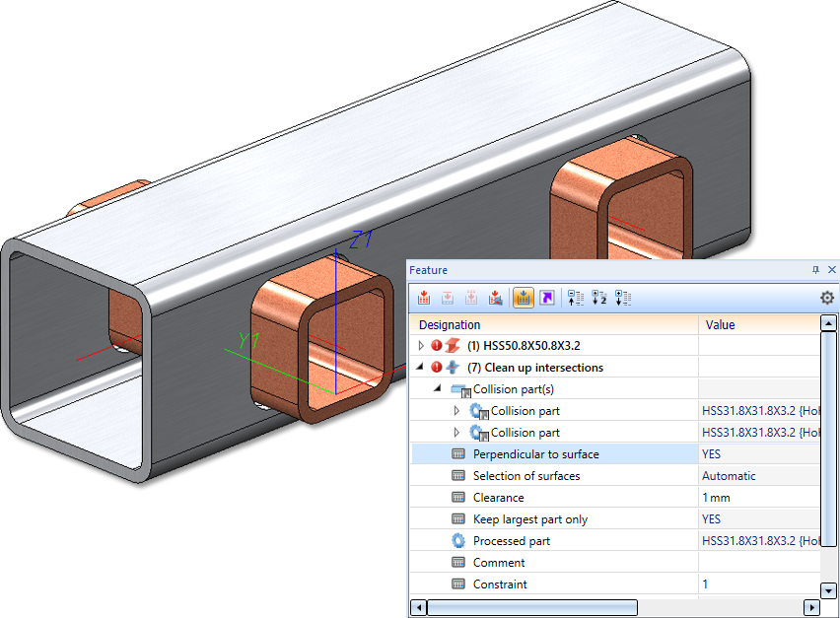Click the Z1 axis label in viewport

pyautogui.click(x=360, y=240)
